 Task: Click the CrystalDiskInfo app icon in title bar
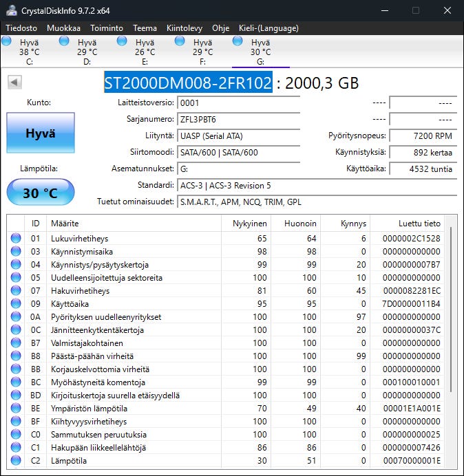[11, 10]
